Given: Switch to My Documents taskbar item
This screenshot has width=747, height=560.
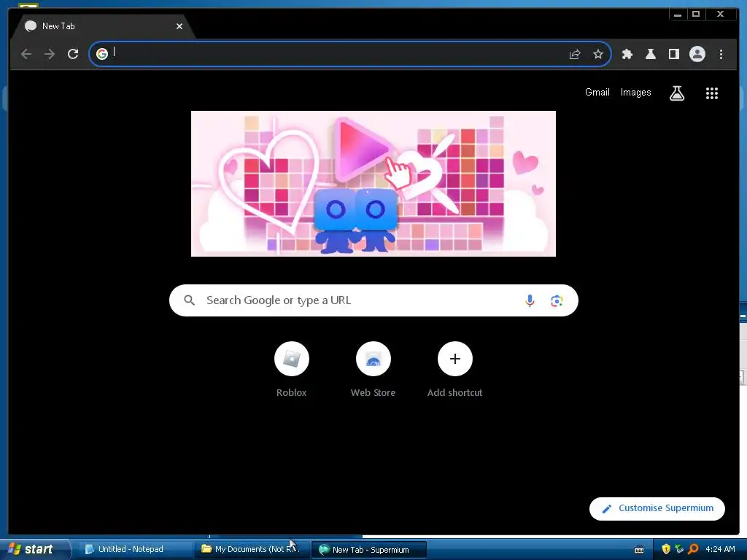Looking at the screenshot, I should coord(252,550).
